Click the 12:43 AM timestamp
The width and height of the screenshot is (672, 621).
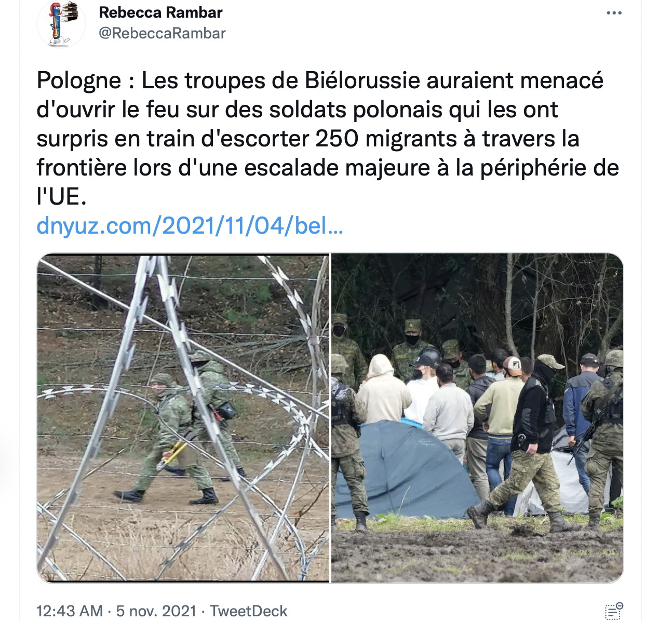(70, 611)
